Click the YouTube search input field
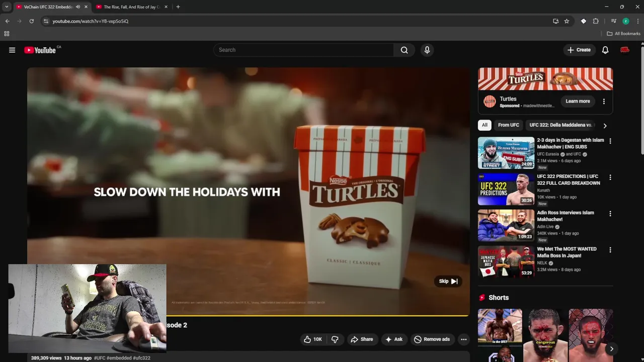 click(303, 50)
